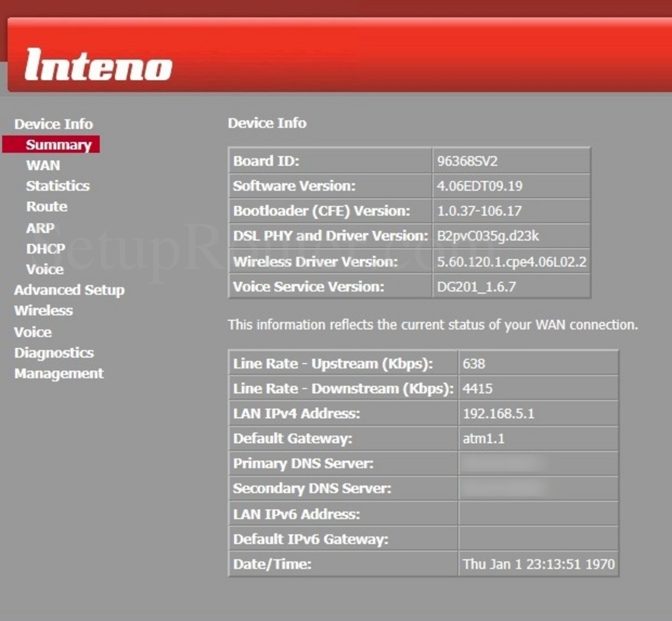
Task: Expand the Device Info section
Action: click(x=53, y=124)
